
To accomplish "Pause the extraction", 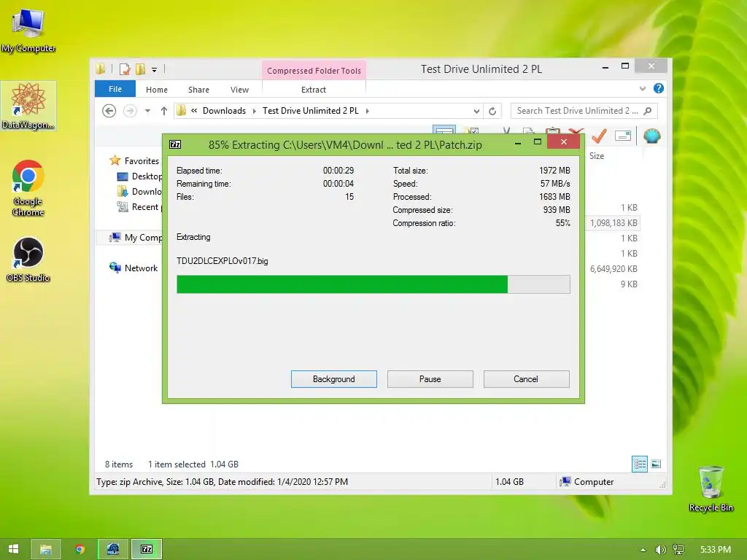I will click(x=430, y=379).
